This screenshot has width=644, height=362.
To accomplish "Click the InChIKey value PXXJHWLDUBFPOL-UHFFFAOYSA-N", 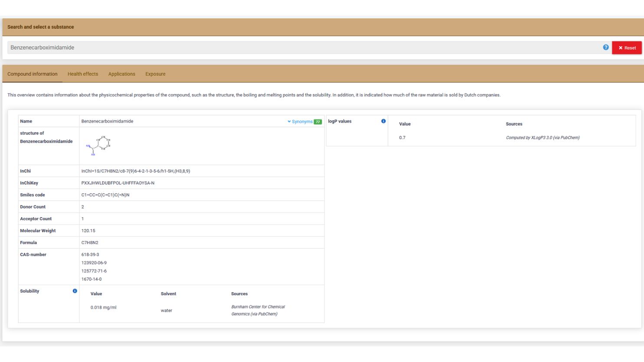I will click(x=118, y=183).
